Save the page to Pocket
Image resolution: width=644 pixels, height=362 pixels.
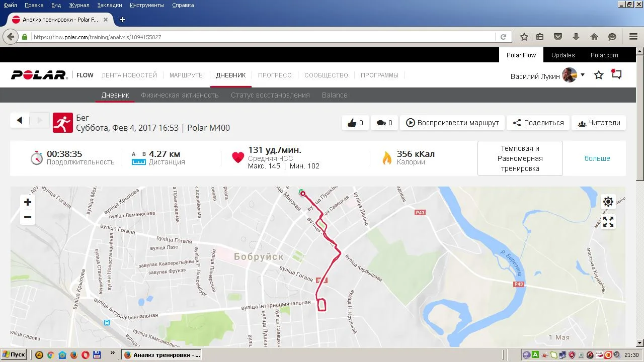[x=558, y=37]
